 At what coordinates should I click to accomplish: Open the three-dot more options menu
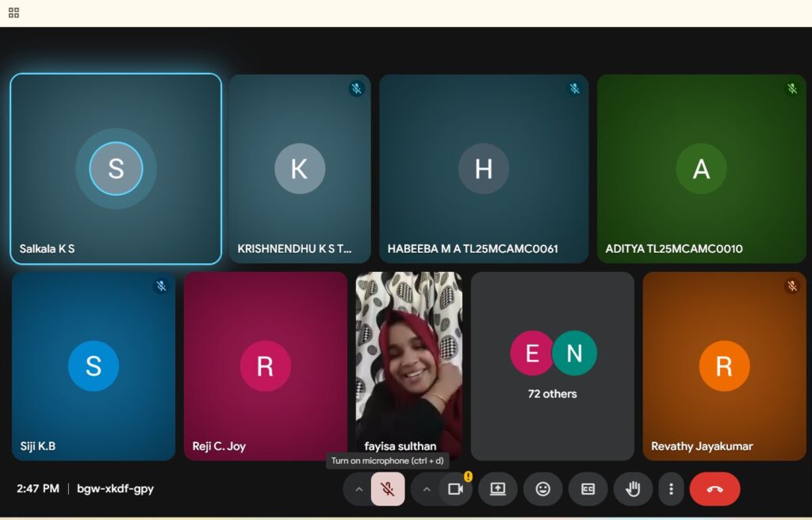click(x=671, y=489)
